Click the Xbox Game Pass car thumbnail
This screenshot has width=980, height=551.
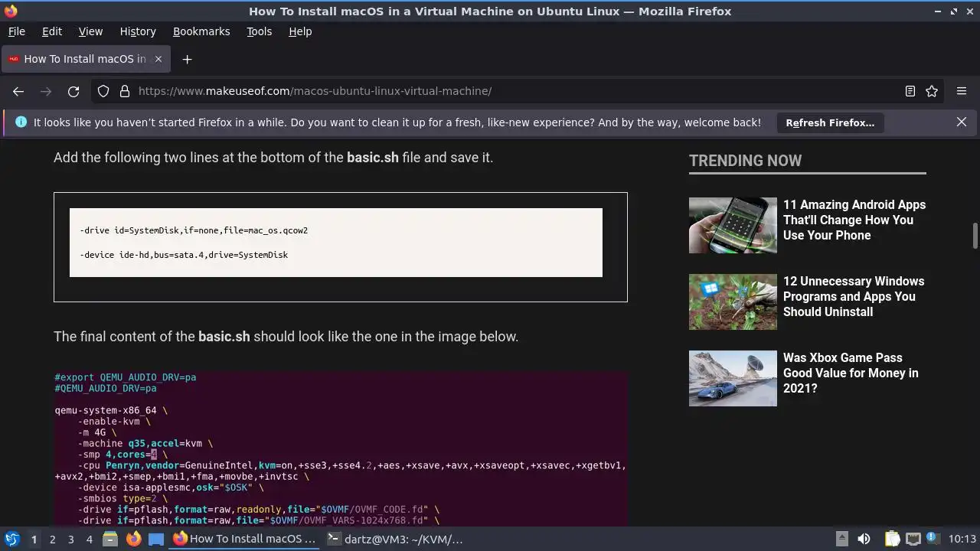[x=733, y=378]
